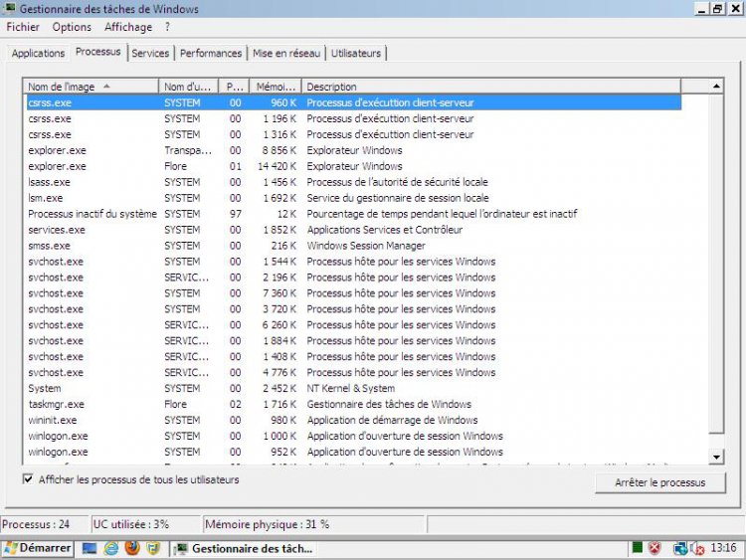
Task: Select svchost.exe row with 1 544 K
Action: pos(354,262)
